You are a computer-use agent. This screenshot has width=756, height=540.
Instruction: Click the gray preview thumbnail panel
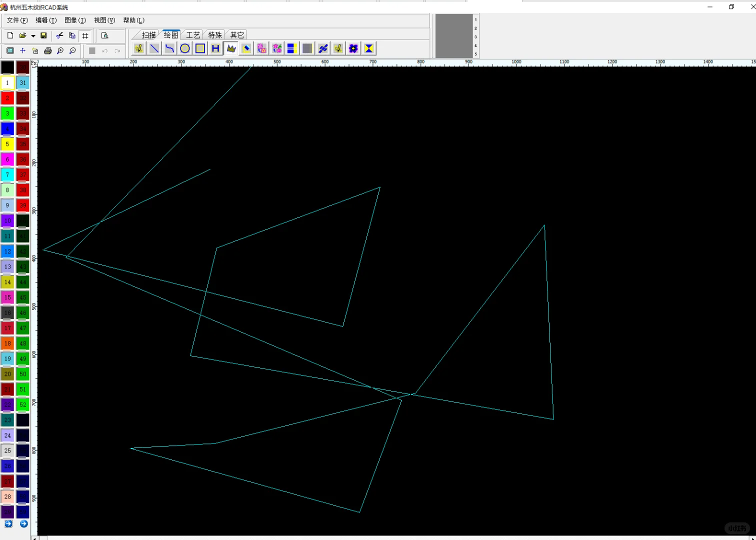pos(454,36)
